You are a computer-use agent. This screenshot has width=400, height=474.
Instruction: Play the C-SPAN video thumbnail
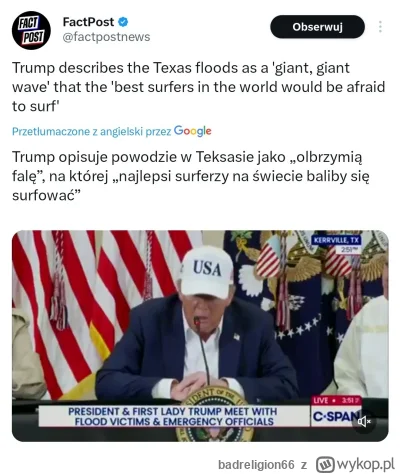click(x=200, y=336)
